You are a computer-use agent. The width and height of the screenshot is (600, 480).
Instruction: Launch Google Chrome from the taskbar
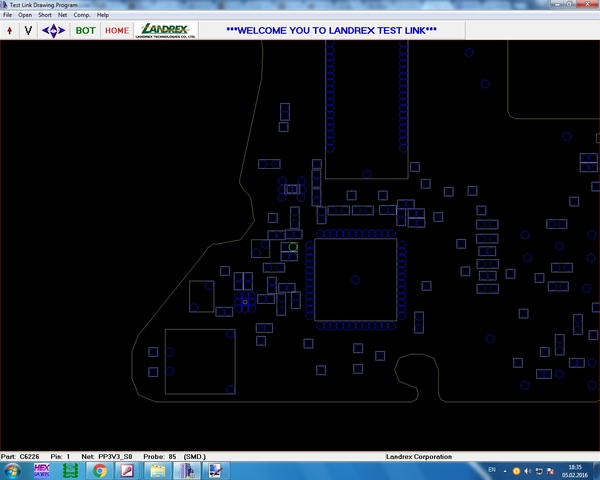[101, 470]
